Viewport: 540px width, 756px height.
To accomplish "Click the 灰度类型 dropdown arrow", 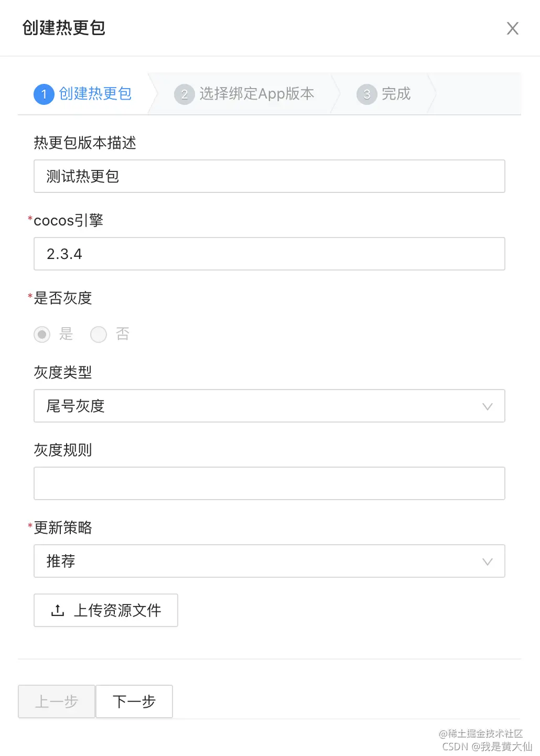I will [488, 406].
